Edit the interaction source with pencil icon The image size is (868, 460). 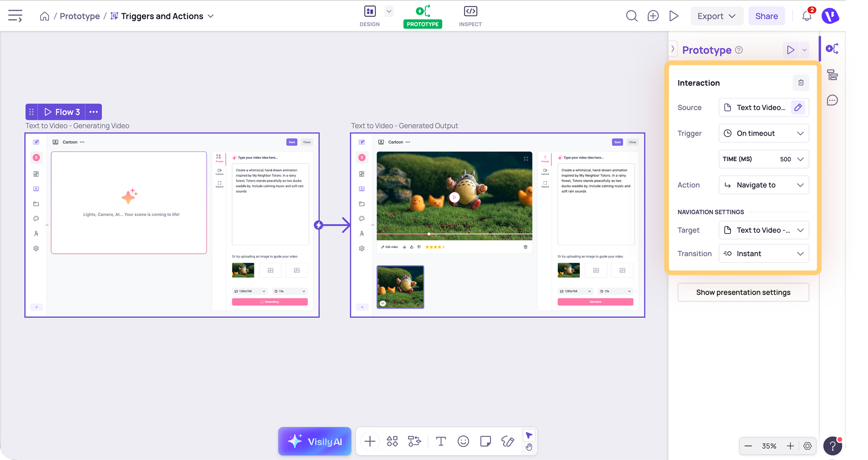[x=798, y=108]
